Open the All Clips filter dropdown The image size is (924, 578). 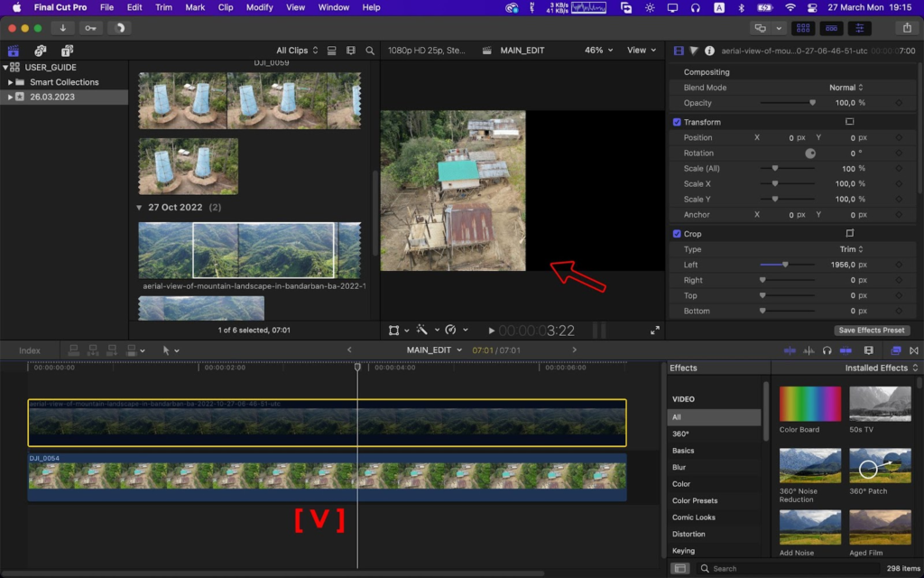coord(297,51)
